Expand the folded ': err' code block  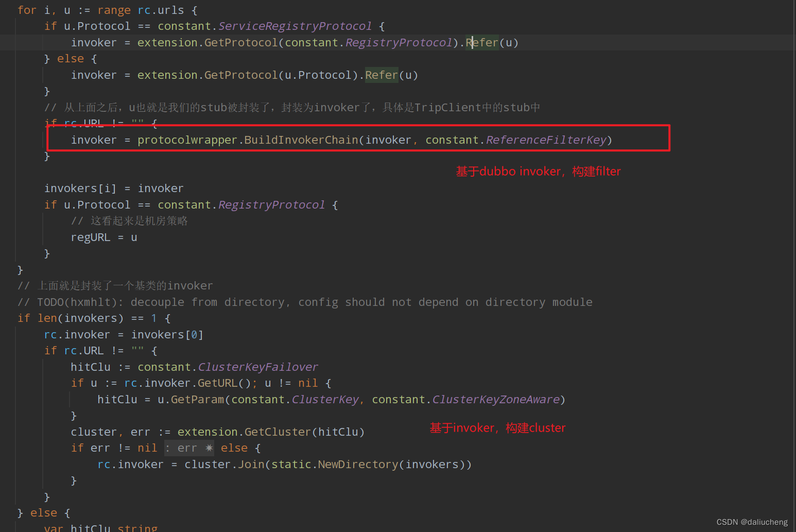(189, 448)
